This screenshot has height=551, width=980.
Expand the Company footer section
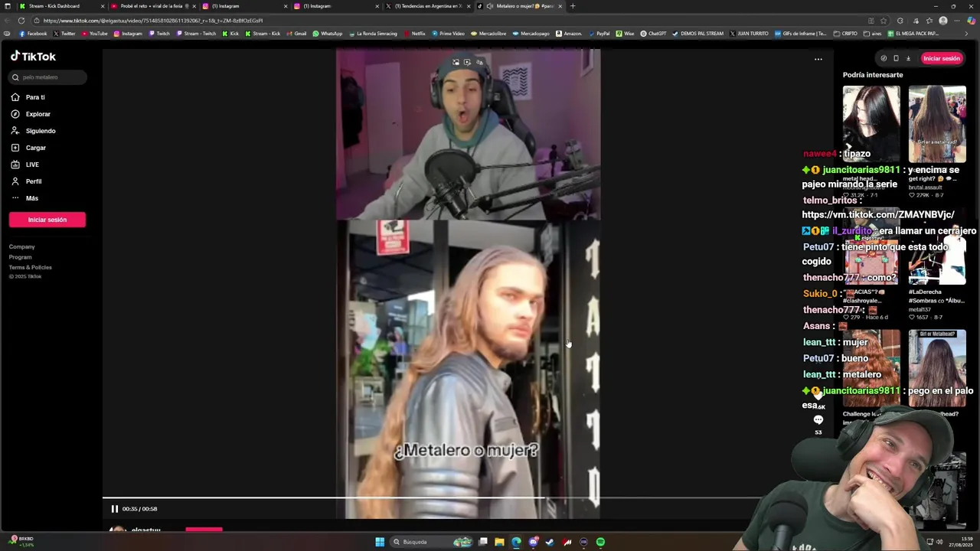coord(22,246)
